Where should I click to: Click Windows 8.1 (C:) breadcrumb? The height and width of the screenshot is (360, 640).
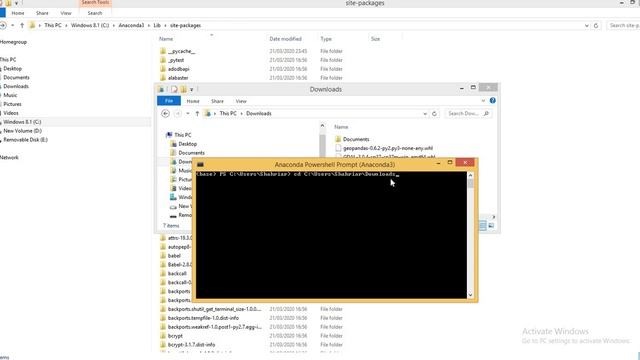[90, 25]
